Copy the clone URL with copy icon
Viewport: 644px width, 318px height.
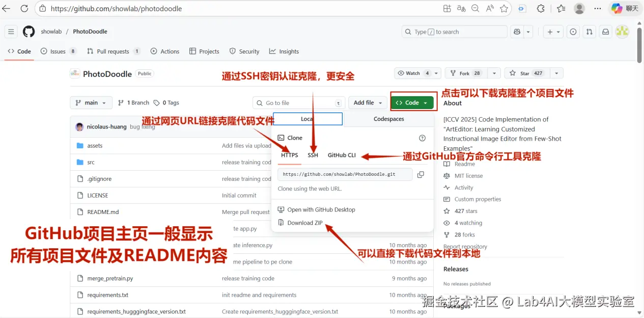pos(421,174)
